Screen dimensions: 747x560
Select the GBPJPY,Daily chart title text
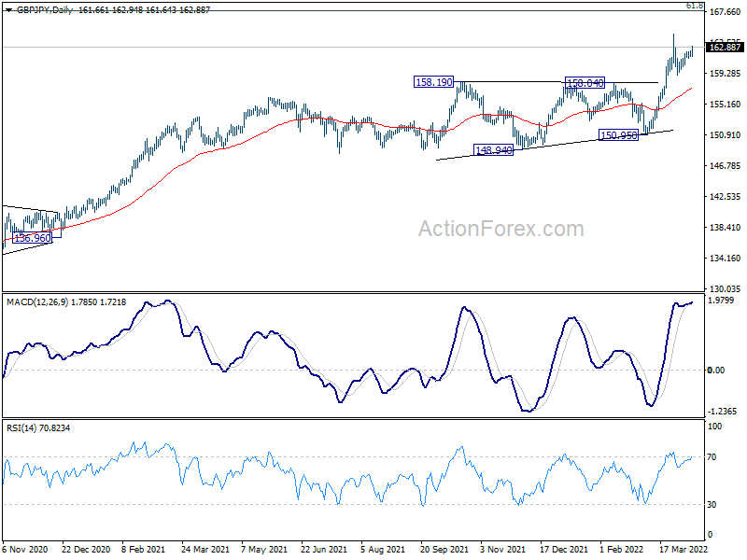pyautogui.click(x=45, y=10)
